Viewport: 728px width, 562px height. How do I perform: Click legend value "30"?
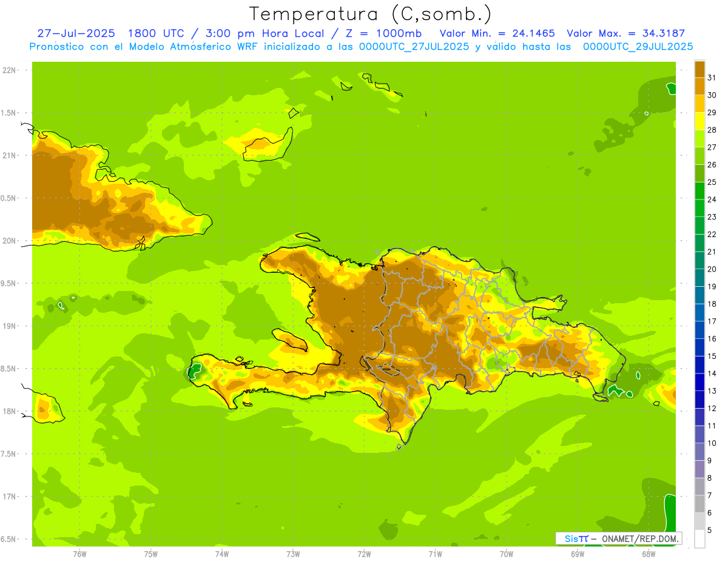coord(712,95)
